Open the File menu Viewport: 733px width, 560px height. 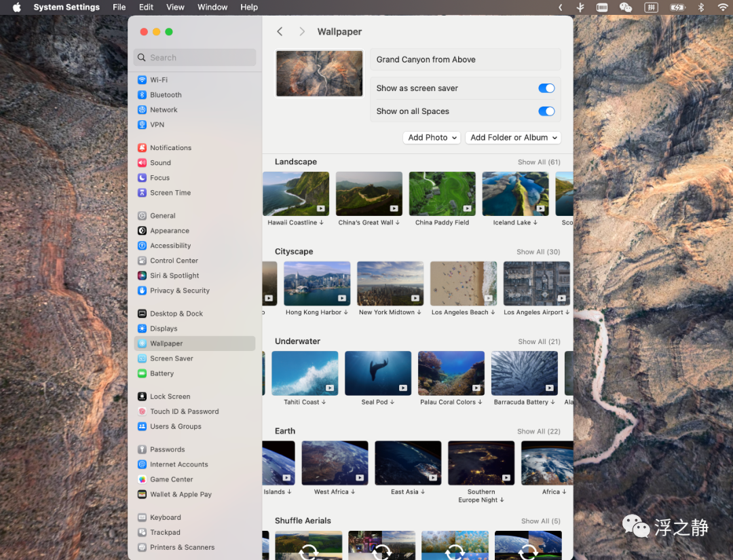[119, 7]
